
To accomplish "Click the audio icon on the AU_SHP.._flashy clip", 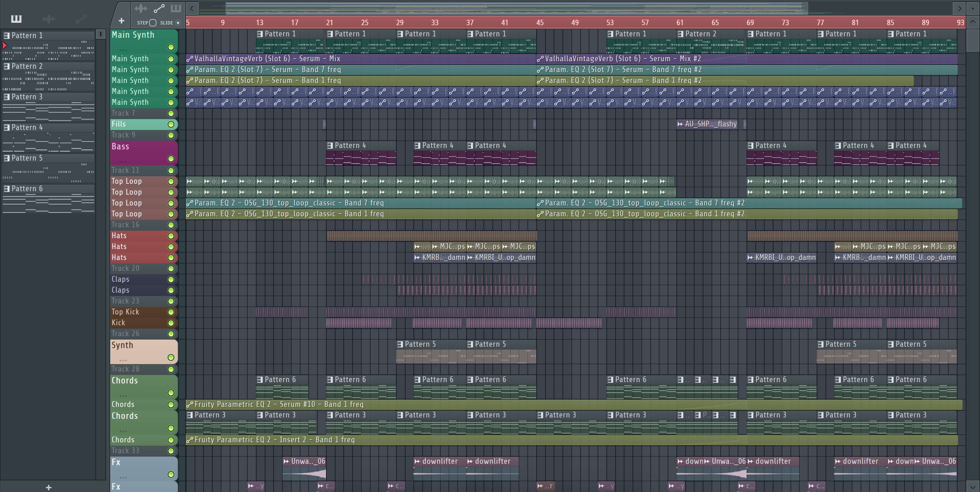I will point(680,124).
